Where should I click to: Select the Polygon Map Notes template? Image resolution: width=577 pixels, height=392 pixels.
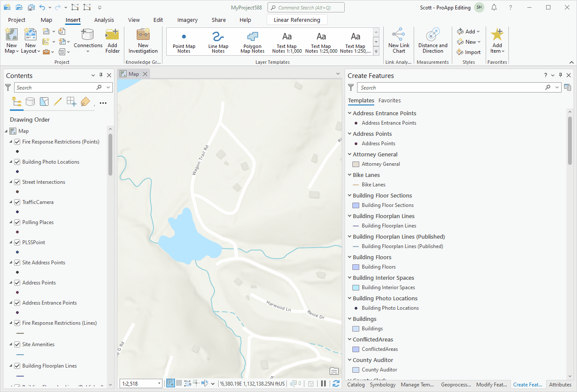tap(252, 41)
